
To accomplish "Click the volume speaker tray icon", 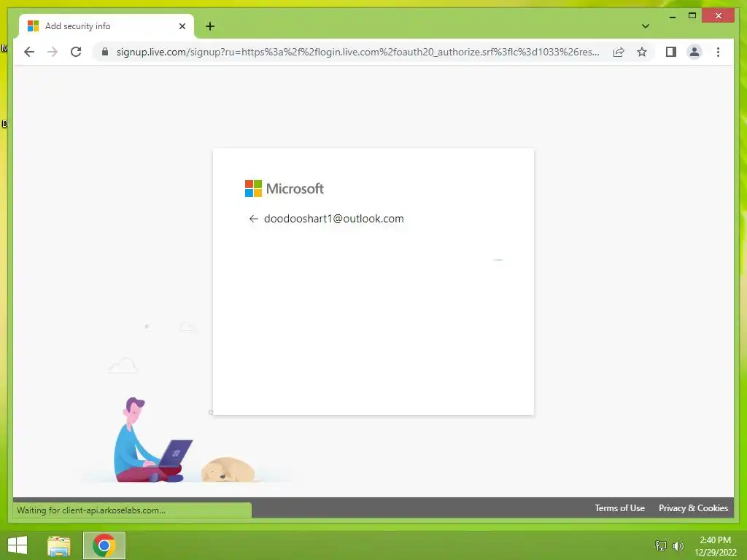I will (x=678, y=545).
